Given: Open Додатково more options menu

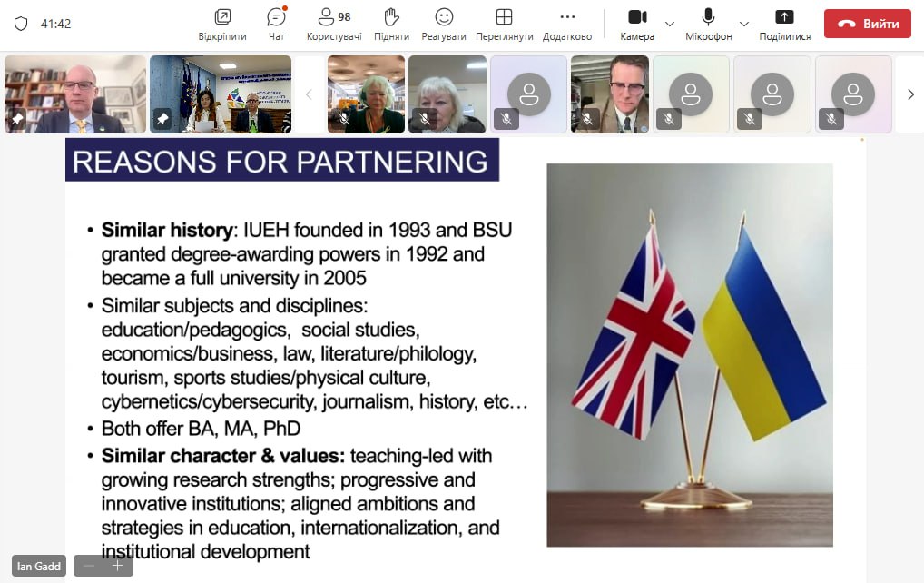Looking at the screenshot, I should pyautogui.click(x=567, y=25).
